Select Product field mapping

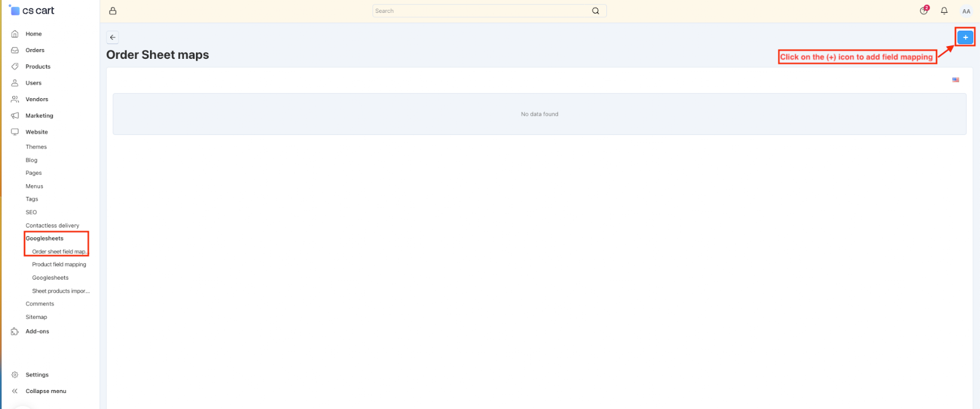tap(59, 265)
